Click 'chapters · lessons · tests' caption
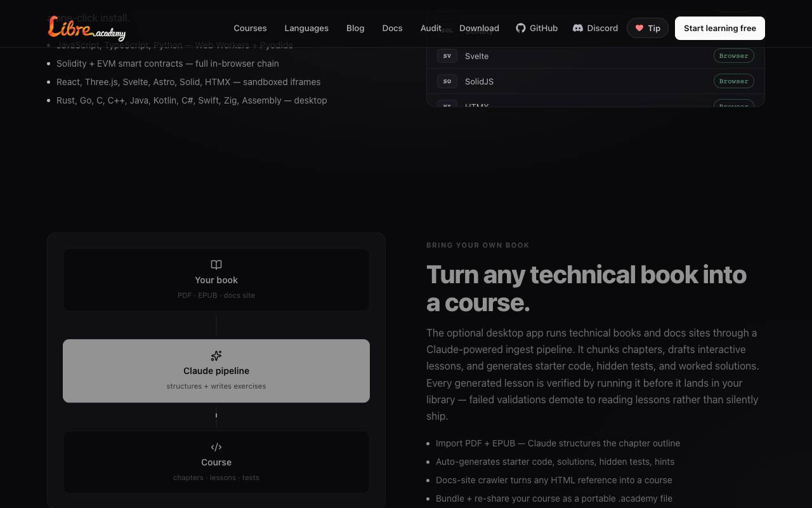This screenshot has width=812, height=508. 216,478
